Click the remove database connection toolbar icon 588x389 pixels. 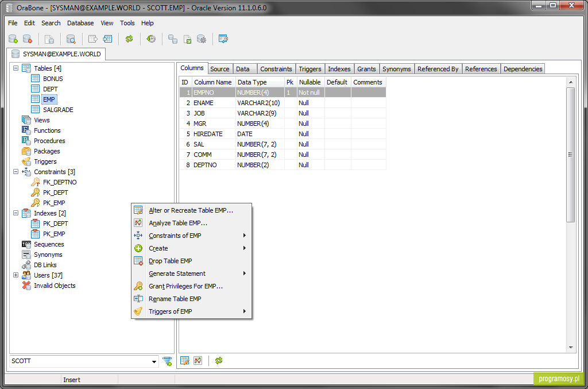point(28,38)
